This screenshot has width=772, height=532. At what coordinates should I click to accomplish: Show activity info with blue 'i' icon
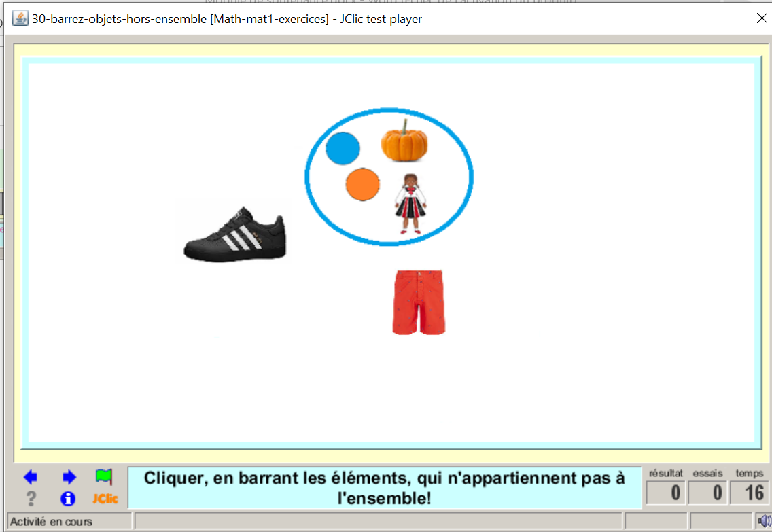tap(68, 499)
